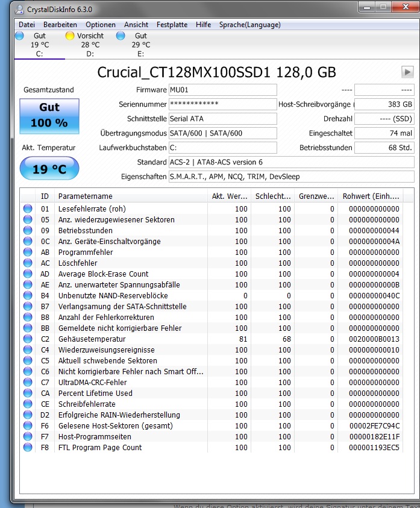Select drive E: blue status orb

point(121,36)
